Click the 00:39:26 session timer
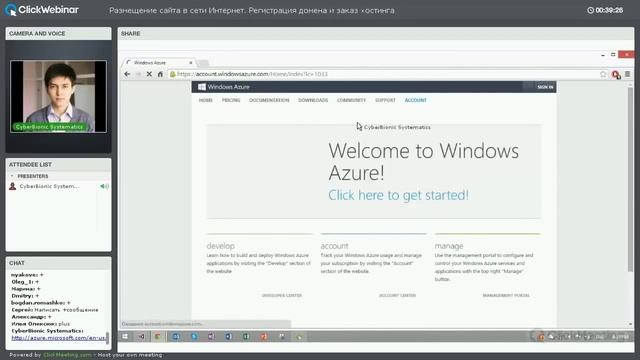640x360 pixels. (x=609, y=10)
